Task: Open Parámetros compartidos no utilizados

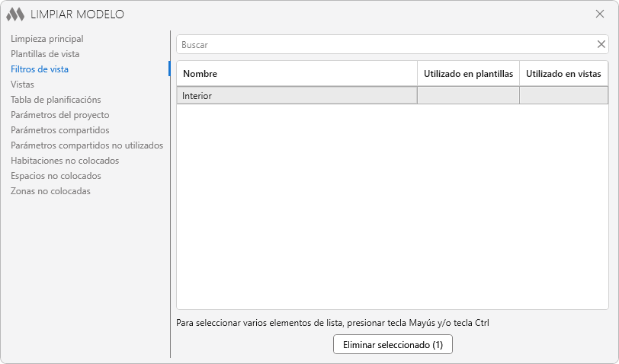Action: click(87, 145)
